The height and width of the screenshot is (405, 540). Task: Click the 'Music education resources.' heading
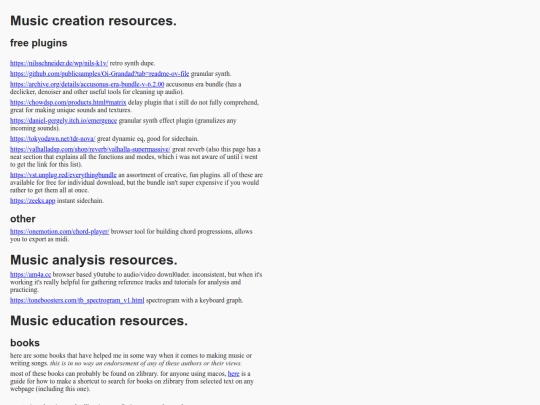click(99, 321)
